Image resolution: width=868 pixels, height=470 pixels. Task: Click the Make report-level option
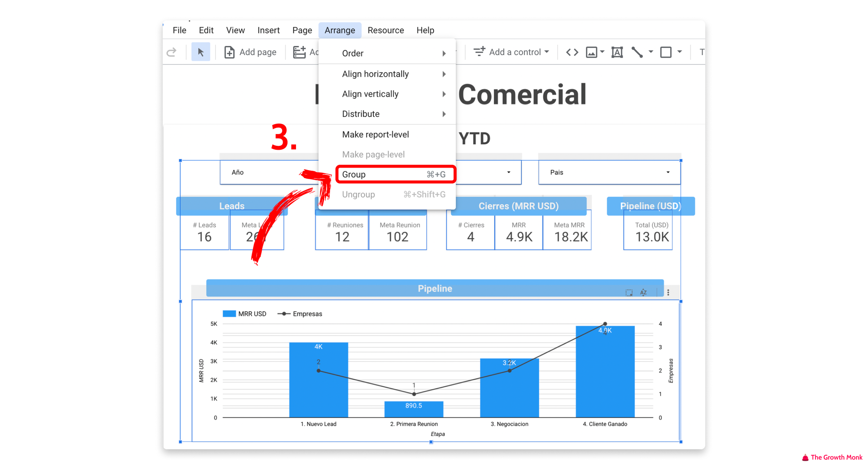pos(376,134)
